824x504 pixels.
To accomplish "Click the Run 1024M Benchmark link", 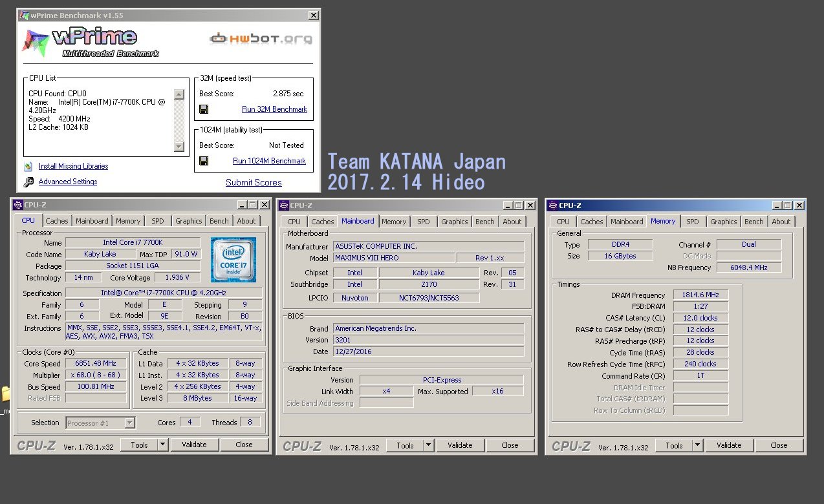I will coord(270,161).
